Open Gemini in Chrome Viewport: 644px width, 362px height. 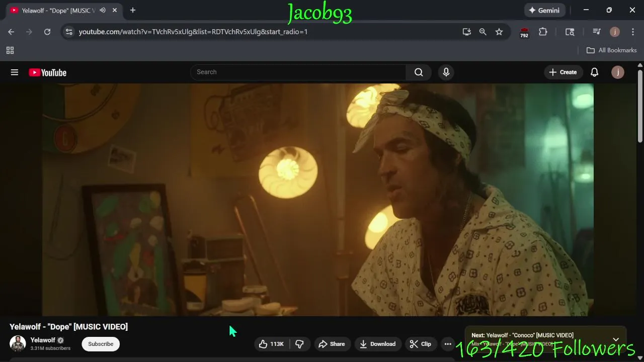544,10
